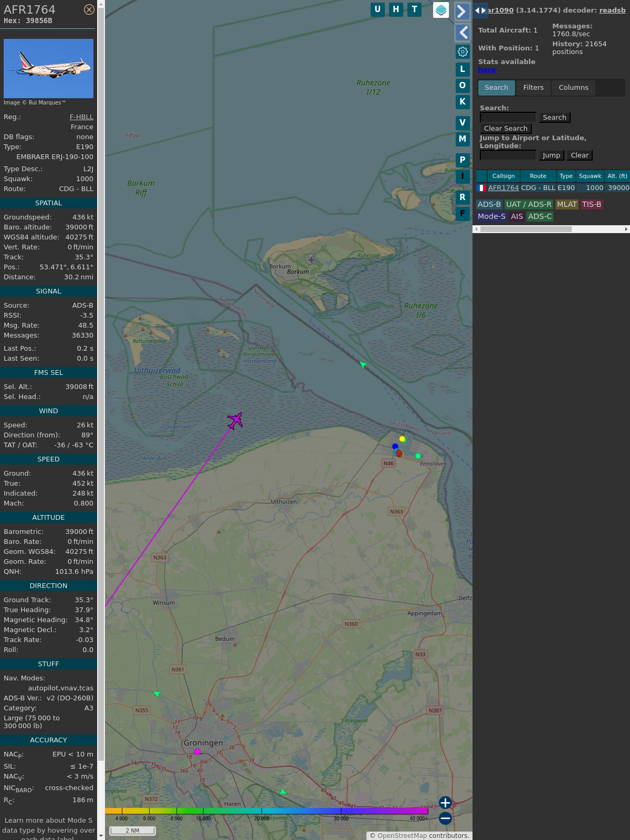Screen dimensions: 630x840
Task: Click the selected magenta aircraft on the map
Action: tap(235, 421)
